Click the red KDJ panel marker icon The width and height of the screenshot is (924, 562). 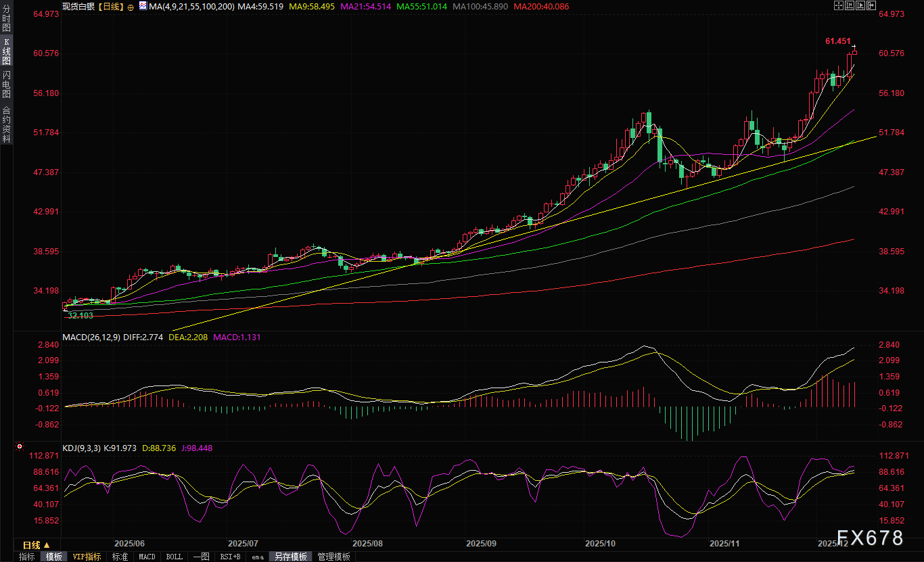pos(20,447)
